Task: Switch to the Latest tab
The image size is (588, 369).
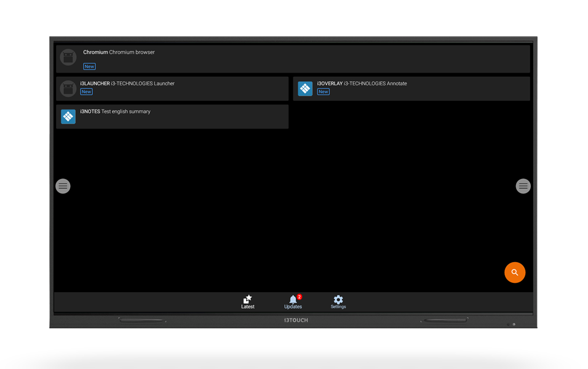Action: (248, 301)
